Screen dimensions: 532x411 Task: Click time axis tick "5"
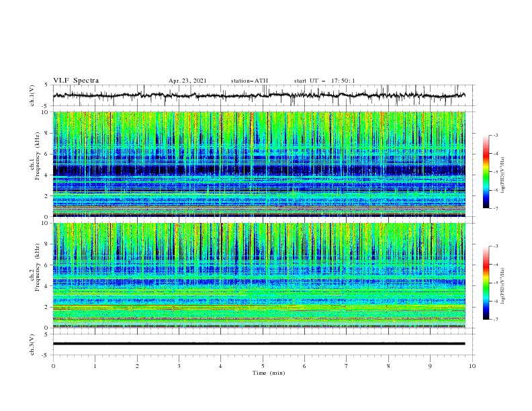tap(263, 366)
